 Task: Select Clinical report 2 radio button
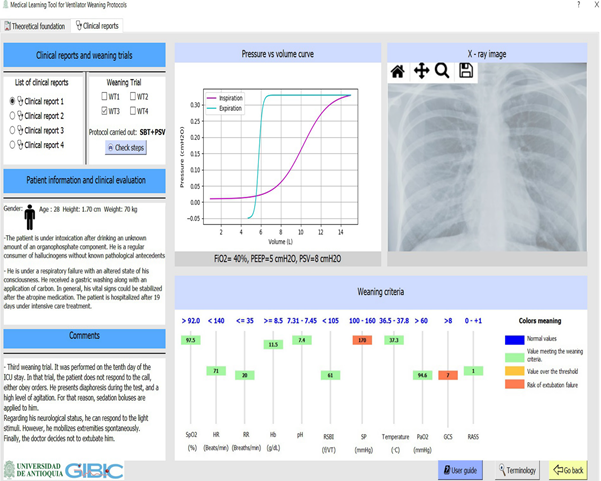[x=13, y=116]
